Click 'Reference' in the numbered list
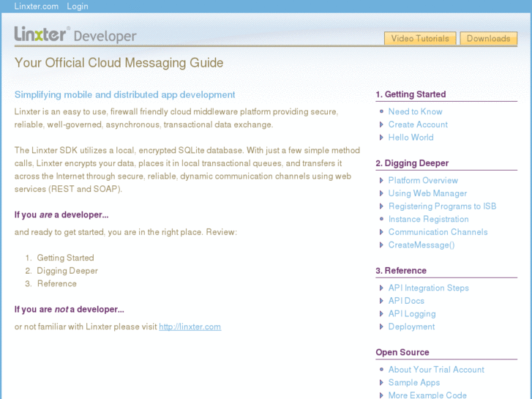Screen dimensions: 532x399 coord(57,283)
